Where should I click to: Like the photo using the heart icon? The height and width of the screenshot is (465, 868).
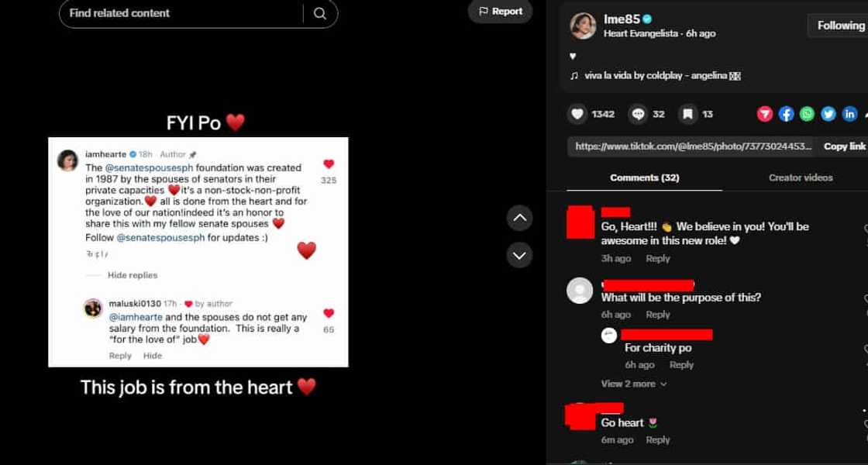[x=577, y=114]
